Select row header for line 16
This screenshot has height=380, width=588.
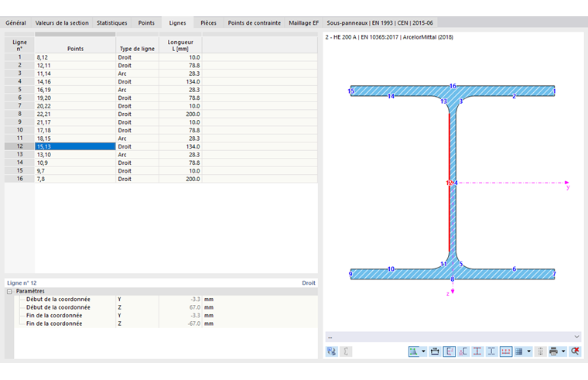point(19,179)
